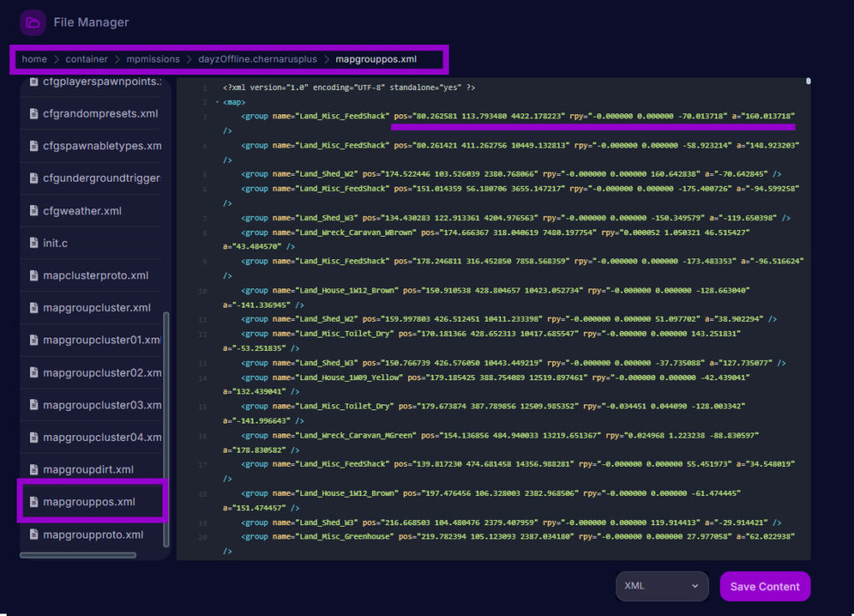Screen dimensions: 854x616
Task: Click the File Manager folder icon
Action: pyautogui.click(x=32, y=23)
